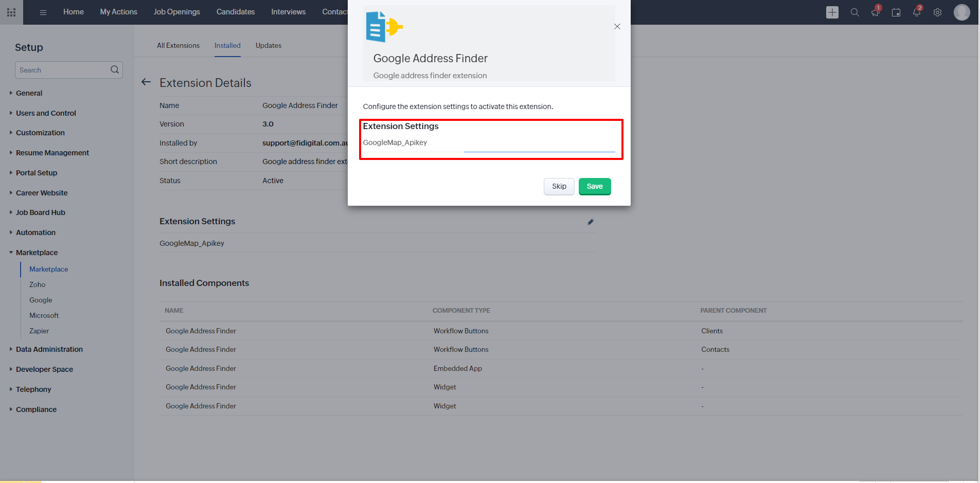Open the user profile avatar
The image size is (980, 483).
pos(961,12)
